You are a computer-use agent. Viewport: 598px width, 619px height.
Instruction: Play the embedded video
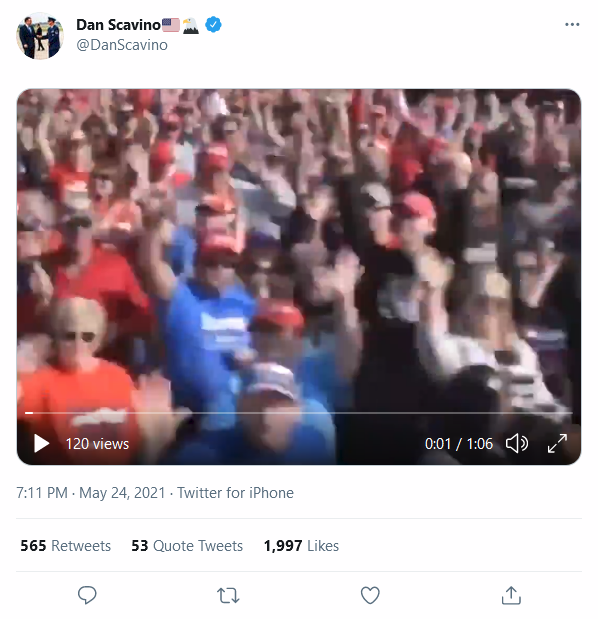tap(41, 443)
